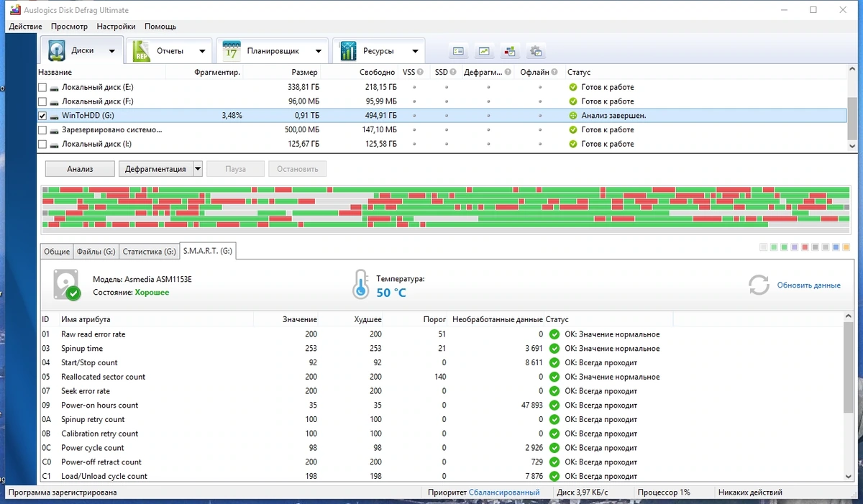Click the green status icon for Локальный диск (E:)
This screenshot has height=504, width=863.
click(573, 87)
